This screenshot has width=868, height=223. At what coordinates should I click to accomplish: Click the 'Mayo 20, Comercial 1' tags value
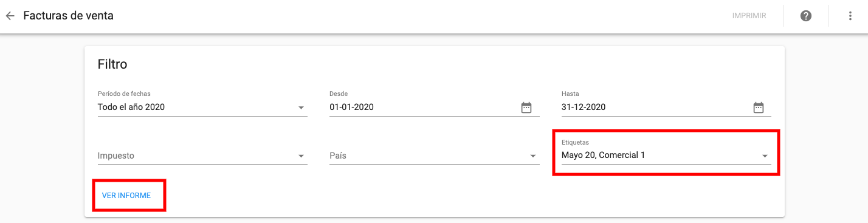point(603,155)
